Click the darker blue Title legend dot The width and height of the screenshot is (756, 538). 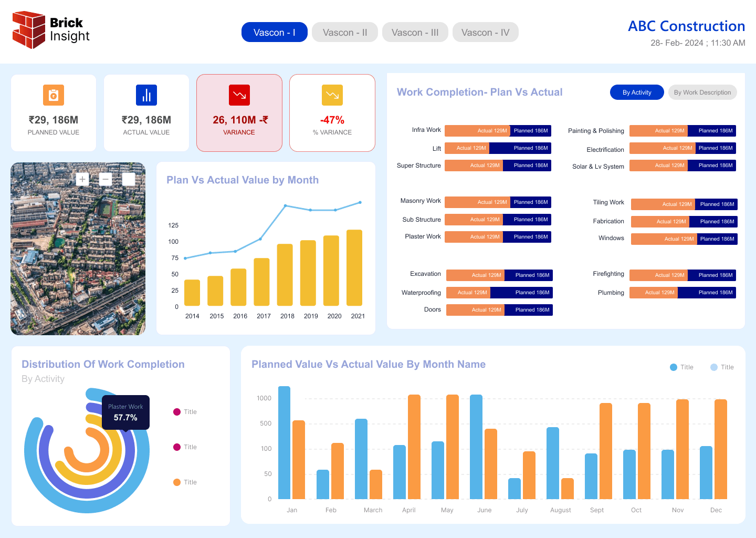pos(674,367)
